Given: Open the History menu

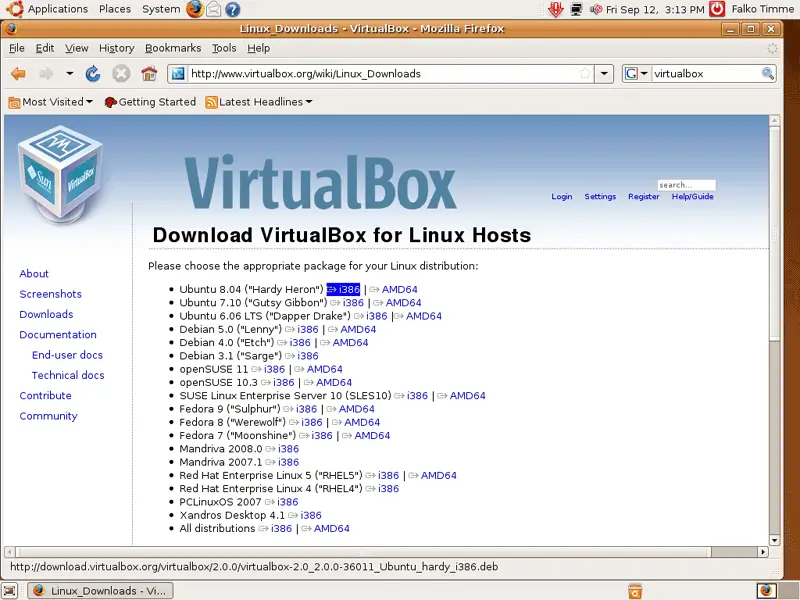Looking at the screenshot, I should [x=116, y=48].
